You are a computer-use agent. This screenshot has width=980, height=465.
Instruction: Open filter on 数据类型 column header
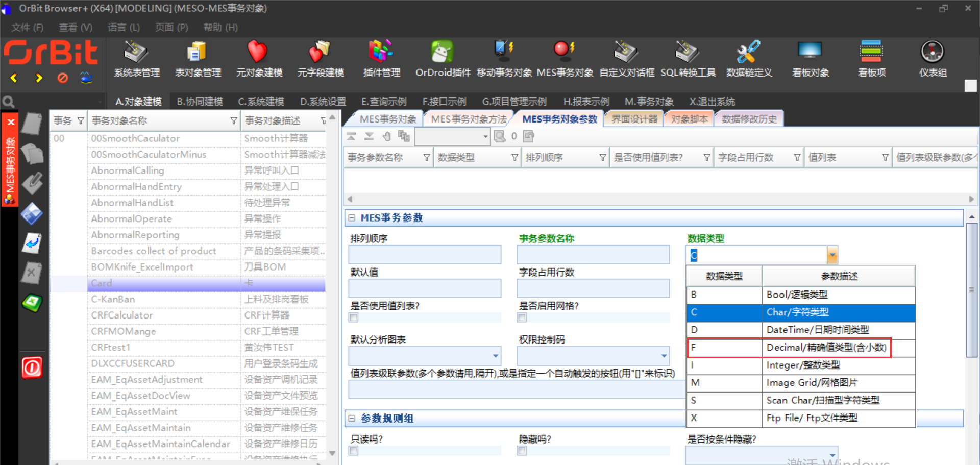pos(514,158)
